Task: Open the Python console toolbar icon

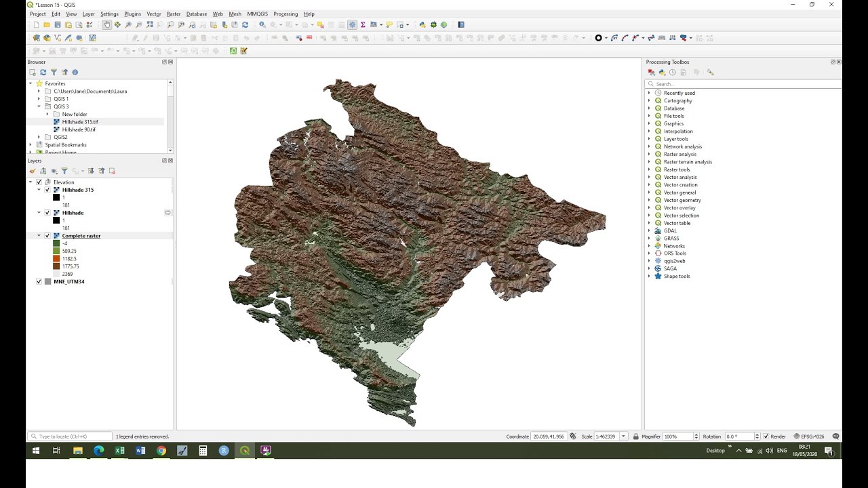Action: pyautogui.click(x=422, y=24)
